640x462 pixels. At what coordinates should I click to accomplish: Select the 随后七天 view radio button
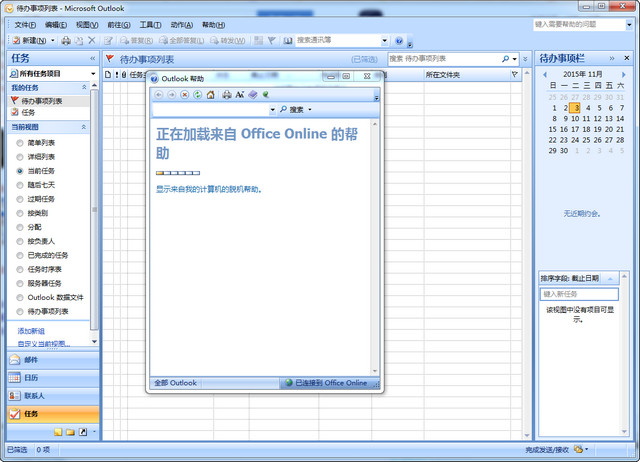click(20, 185)
